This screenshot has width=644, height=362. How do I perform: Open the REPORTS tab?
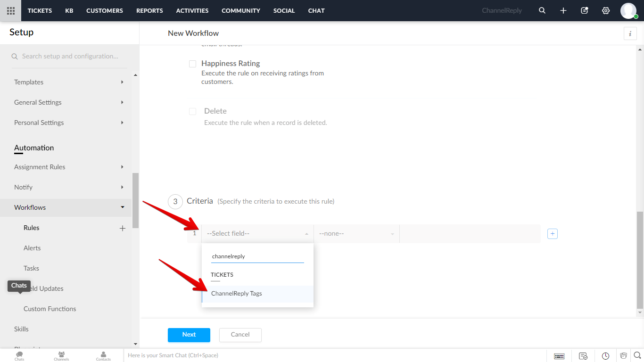tap(149, 10)
